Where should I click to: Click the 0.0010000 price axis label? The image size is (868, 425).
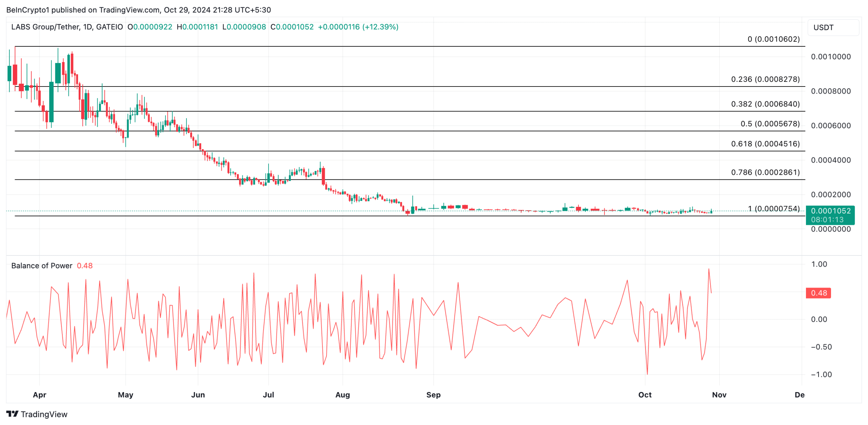tap(830, 57)
